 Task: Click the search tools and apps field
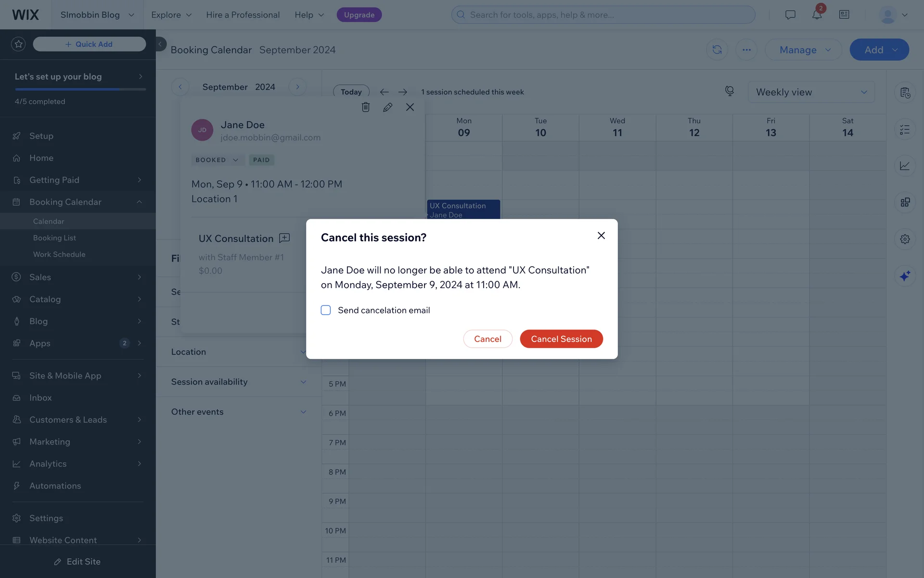tap(603, 14)
